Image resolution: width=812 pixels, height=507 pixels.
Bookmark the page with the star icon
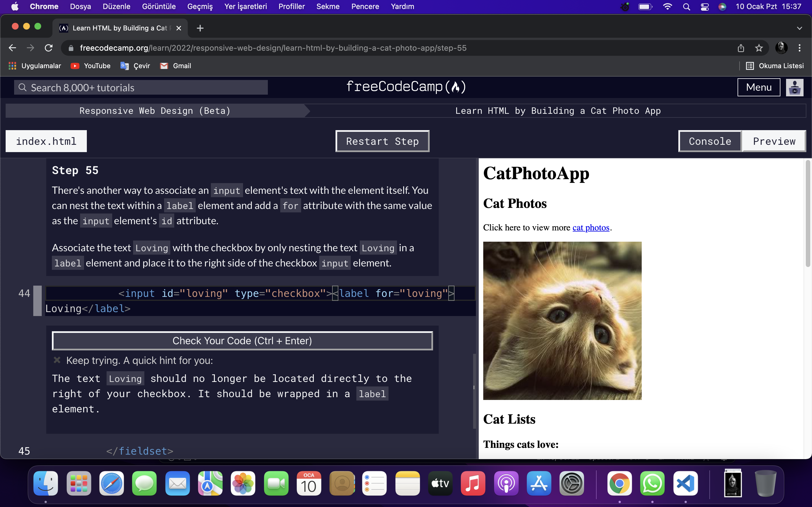point(759,48)
